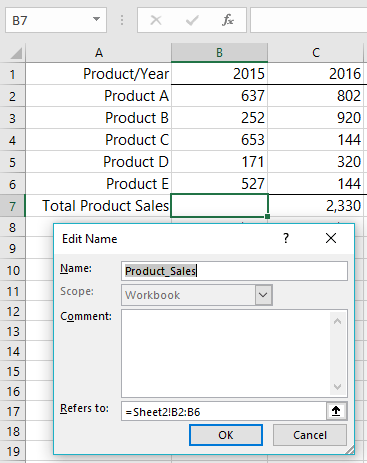
Task: Click the OK button
Action: [226, 435]
